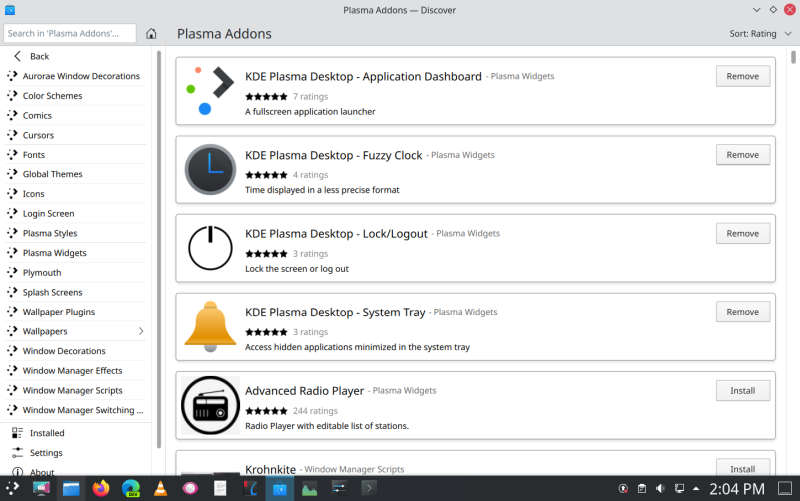Click the volume speaker tray icon
Viewport: 800px width, 501px height.
tap(660, 488)
